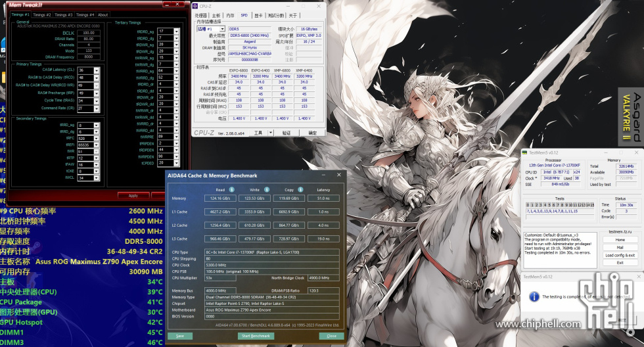Select the 处理器 tab in CPU-Z
Viewport: 644px width, 347px height.
[201, 16]
